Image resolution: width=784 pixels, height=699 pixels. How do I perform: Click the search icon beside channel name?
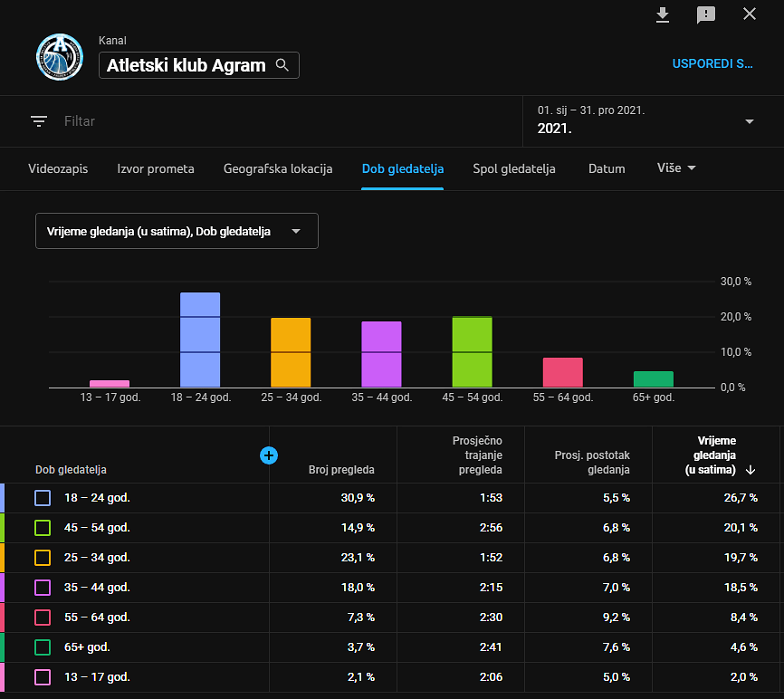pos(282,65)
